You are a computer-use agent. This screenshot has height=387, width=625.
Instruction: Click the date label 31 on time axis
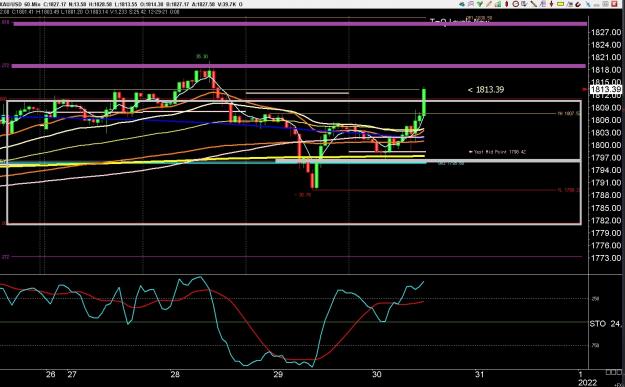pos(480,374)
